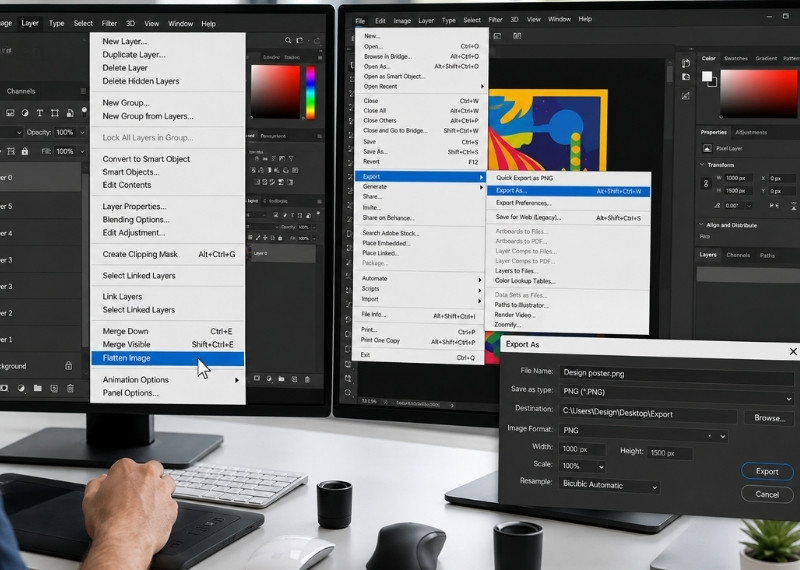
Task: Open the Resample Bicubic Automatic dropdown
Action: click(609, 485)
